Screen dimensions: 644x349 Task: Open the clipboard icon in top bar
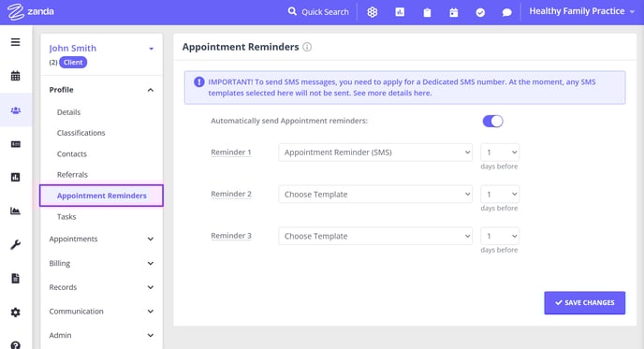[427, 12]
